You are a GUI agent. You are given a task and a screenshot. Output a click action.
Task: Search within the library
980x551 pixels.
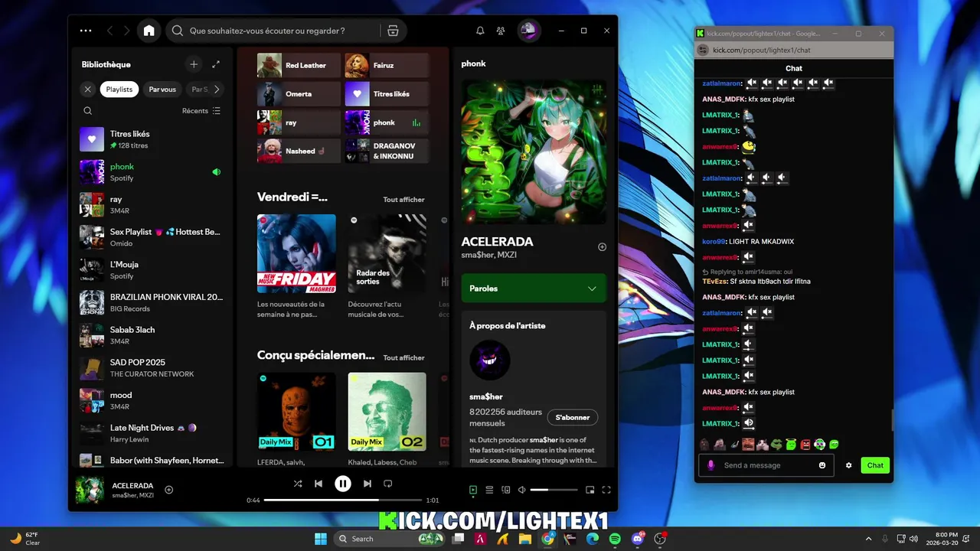coord(88,111)
